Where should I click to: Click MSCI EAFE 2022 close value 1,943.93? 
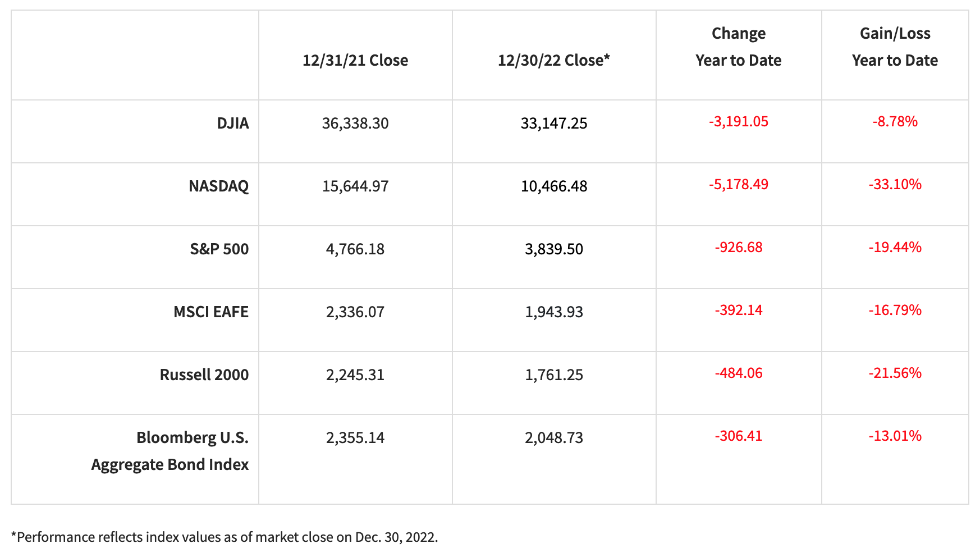click(x=553, y=312)
